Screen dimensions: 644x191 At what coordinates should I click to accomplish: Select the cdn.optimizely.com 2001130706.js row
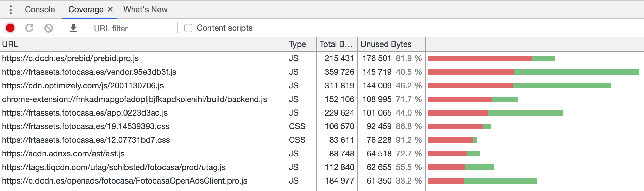[83, 86]
